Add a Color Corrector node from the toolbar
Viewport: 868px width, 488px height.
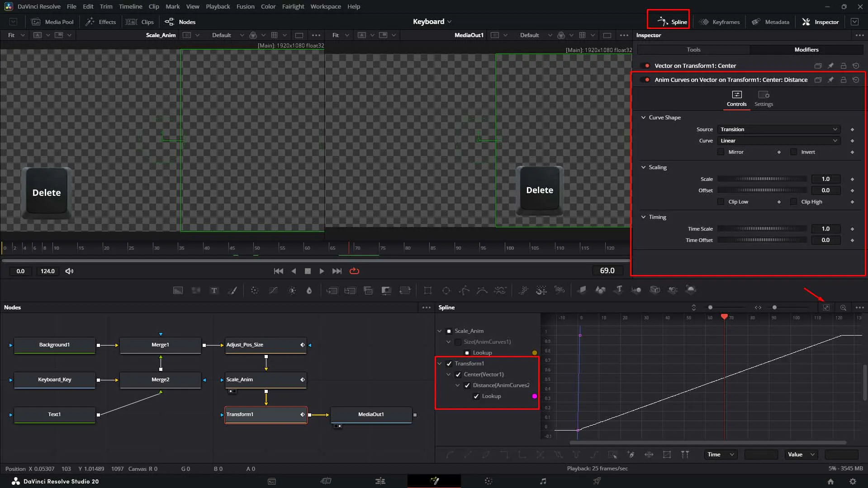255,290
